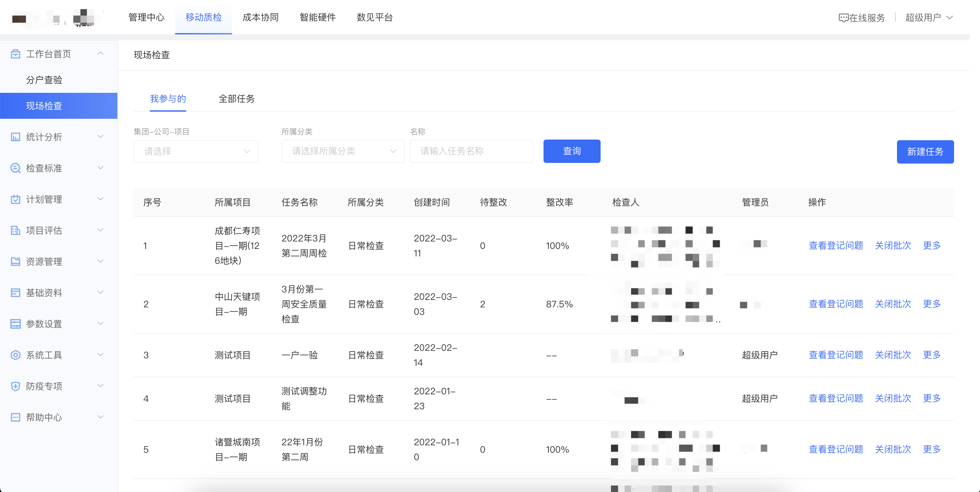Click the 待整改 column header
Screen dimensions: 980x492
[494, 202]
